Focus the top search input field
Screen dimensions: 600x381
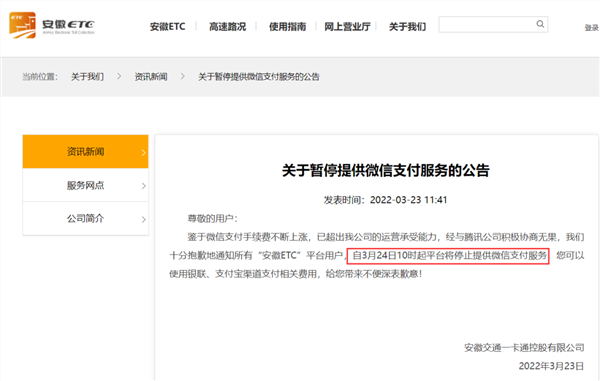pos(493,24)
